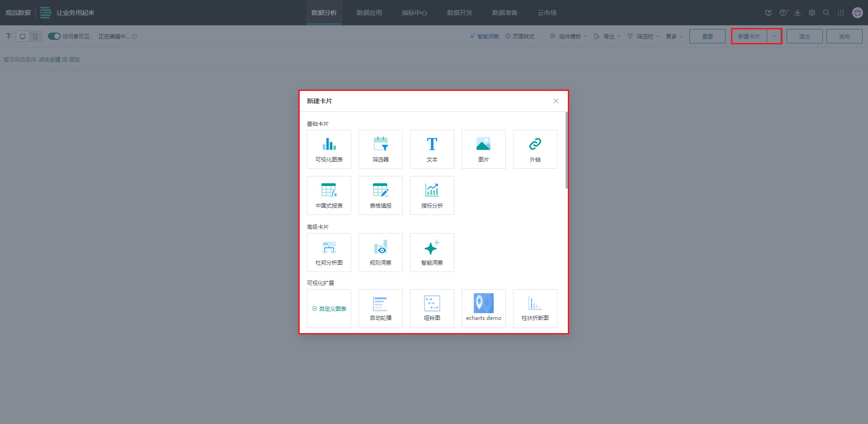The height and width of the screenshot is (424, 868).
Task: Select the 哑铃图 chart extension
Action: click(x=432, y=309)
